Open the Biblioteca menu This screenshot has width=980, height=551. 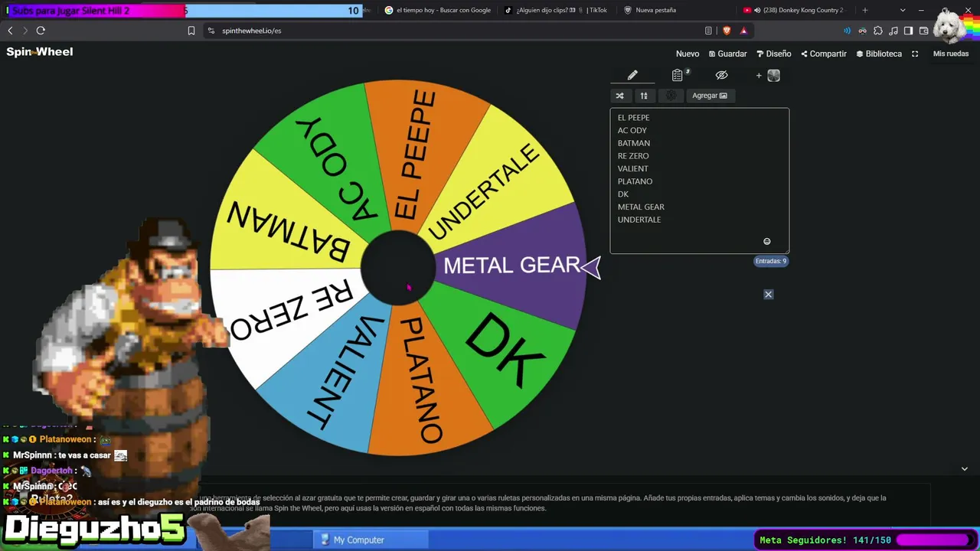click(879, 54)
